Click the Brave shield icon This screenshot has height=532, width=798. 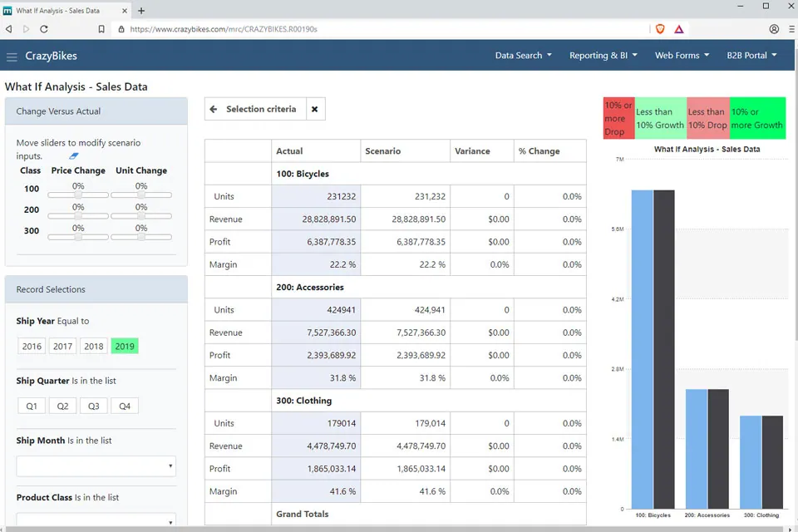(660, 29)
